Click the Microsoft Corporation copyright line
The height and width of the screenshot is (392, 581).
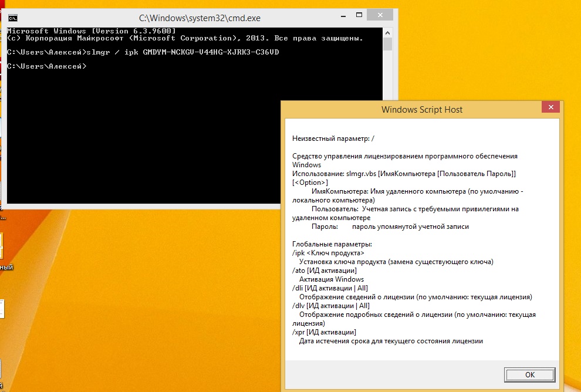tap(185, 38)
